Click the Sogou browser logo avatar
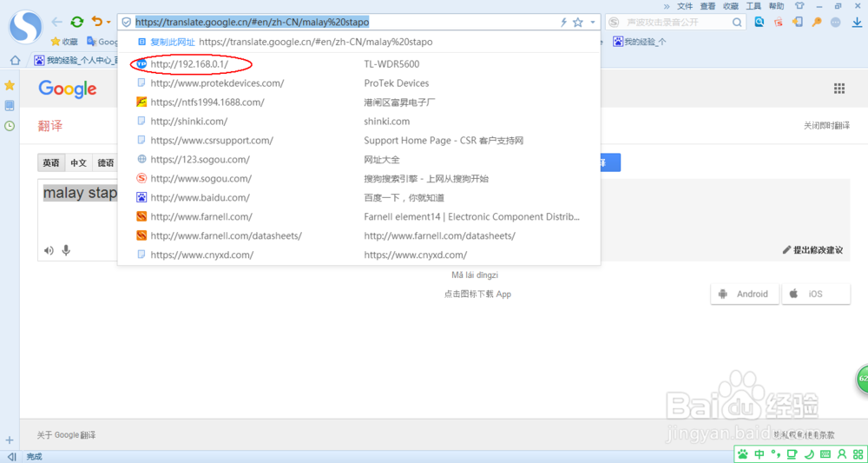The image size is (868, 463). (x=26, y=26)
